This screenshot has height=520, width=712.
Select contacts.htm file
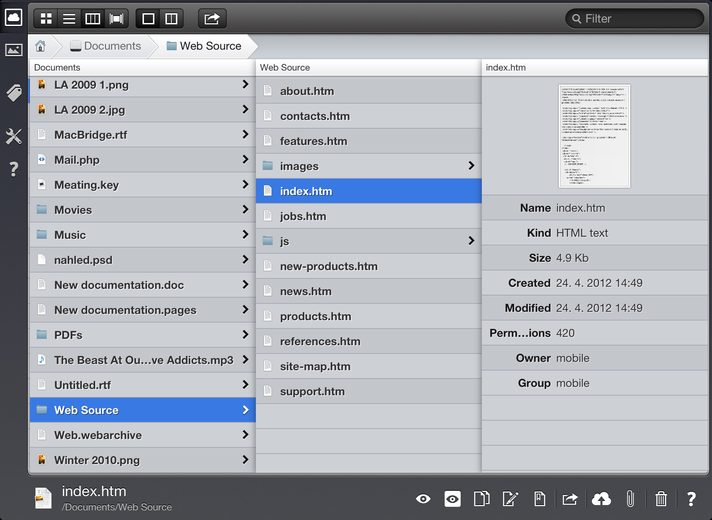[368, 116]
